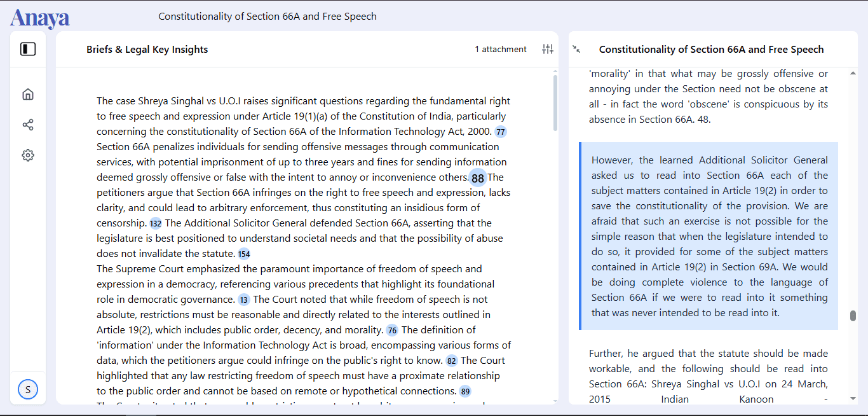Select citation marker 154
The image size is (868, 416).
coord(244,254)
